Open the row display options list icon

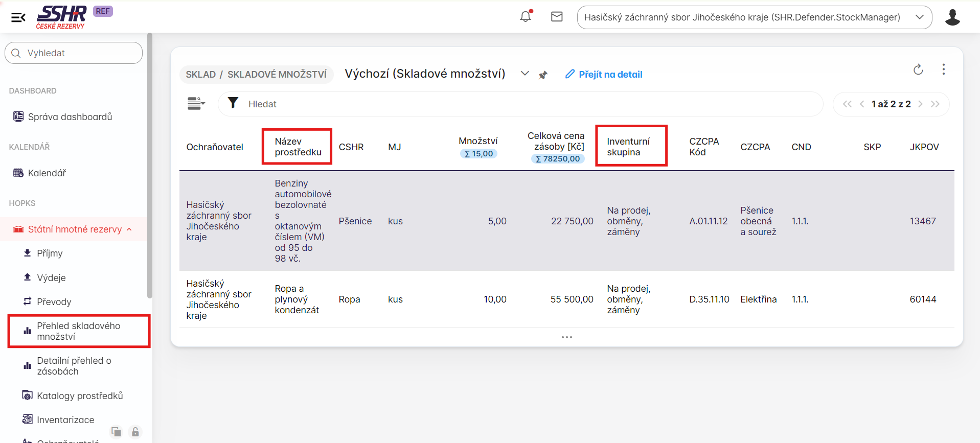click(x=196, y=104)
